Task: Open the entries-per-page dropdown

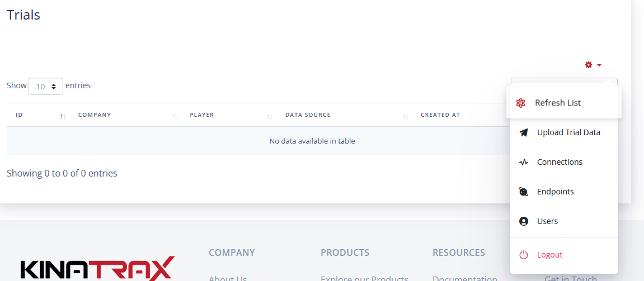Action: (x=46, y=86)
